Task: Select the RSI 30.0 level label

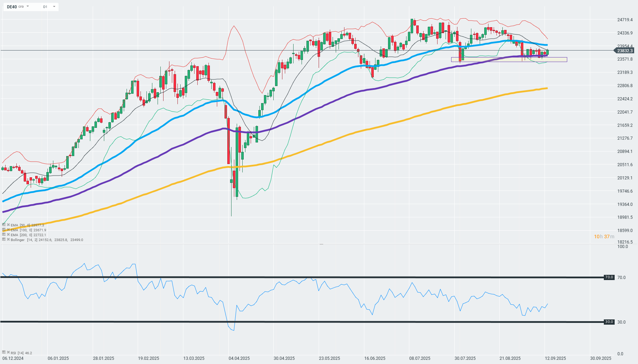Action: pos(609,322)
